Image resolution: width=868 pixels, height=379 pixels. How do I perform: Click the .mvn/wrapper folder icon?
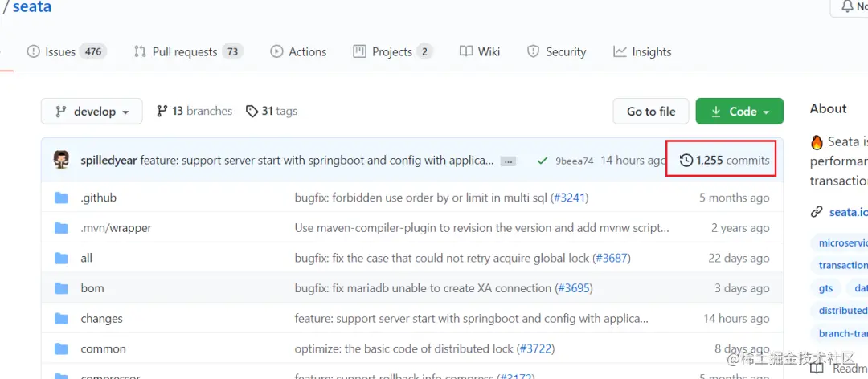point(61,228)
